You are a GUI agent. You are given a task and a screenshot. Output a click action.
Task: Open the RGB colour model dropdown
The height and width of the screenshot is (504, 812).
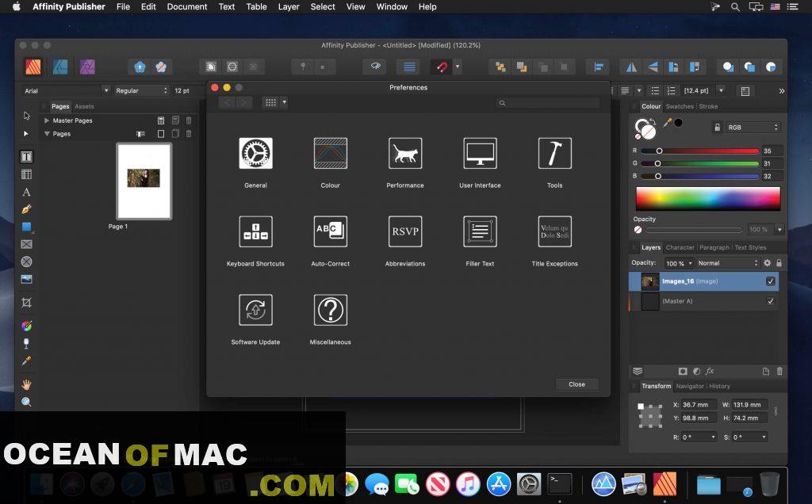click(753, 128)
